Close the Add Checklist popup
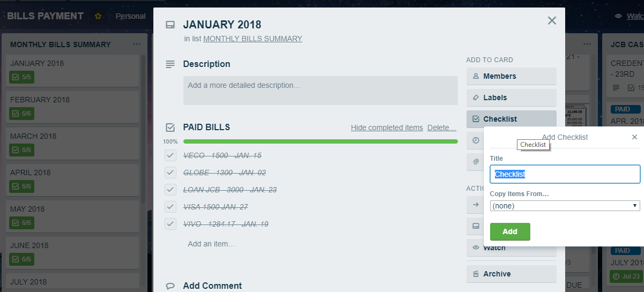The height and width of the screenshot is (292, 644). [x=634, y=137]
